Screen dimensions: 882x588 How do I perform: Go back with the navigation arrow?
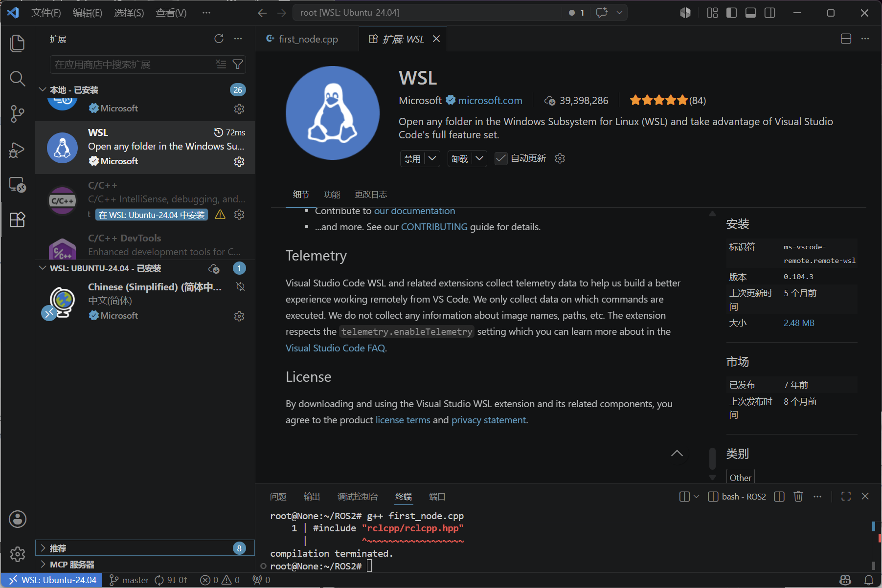263,13
